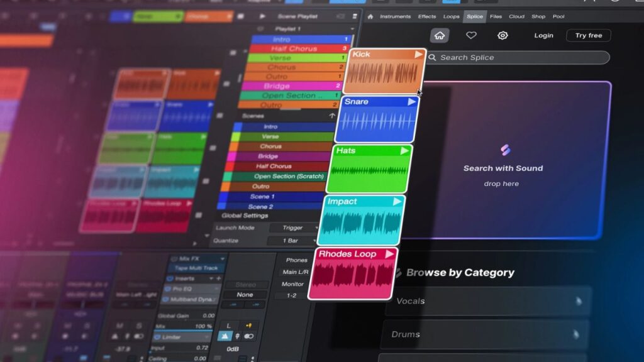Select the Bridge entry in Playlist 1
The image size is (644, 362).
[292, 85]
